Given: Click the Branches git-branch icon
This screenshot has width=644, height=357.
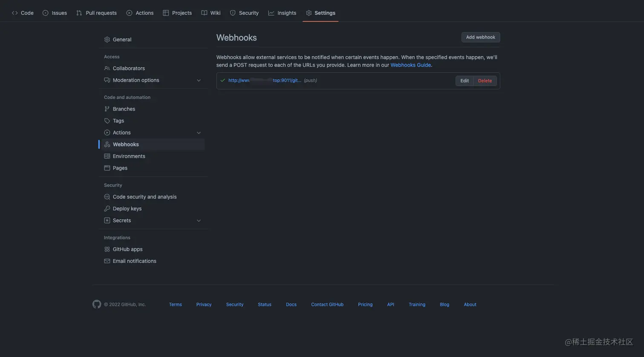Looking at the screenshot, I should coord(107,109).
